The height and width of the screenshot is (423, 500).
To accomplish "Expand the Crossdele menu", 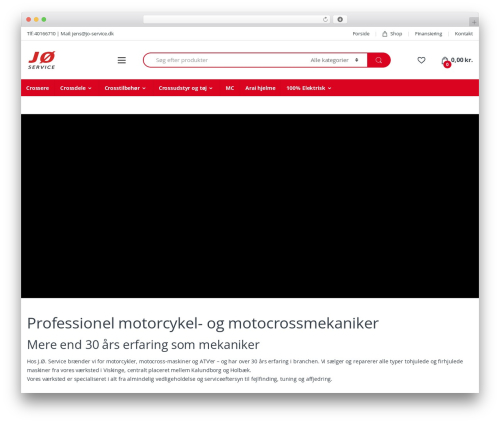I will click(x=76, y=88).
